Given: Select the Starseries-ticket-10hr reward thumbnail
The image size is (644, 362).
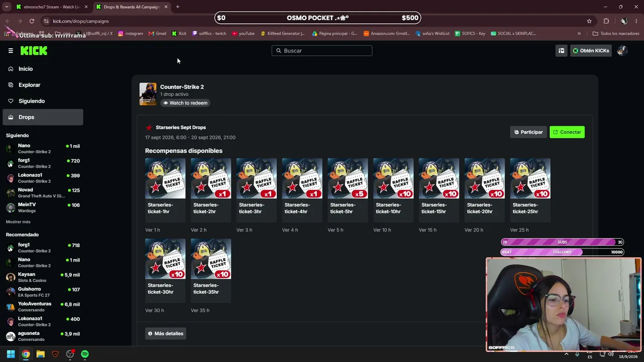Looking at the screenshot, I should [393, 178].
